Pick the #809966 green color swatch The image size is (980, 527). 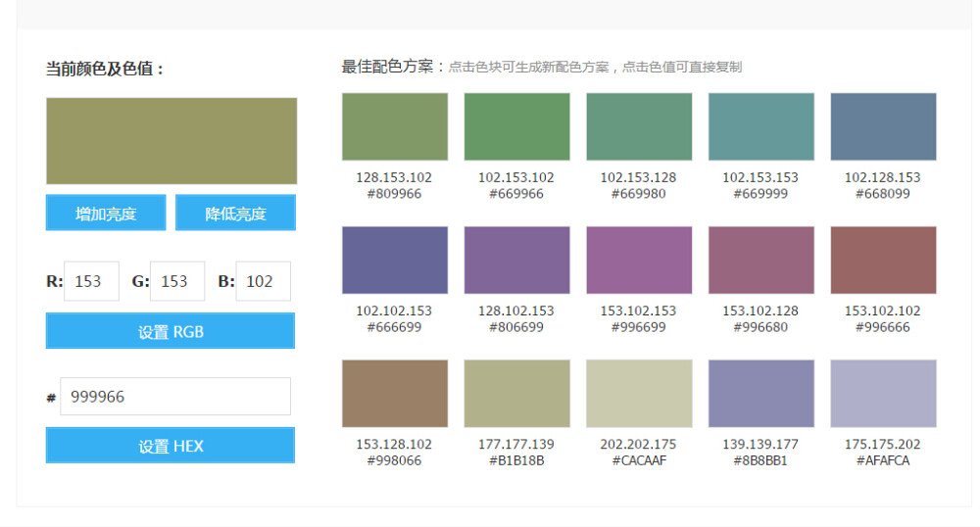click(394, 126)
